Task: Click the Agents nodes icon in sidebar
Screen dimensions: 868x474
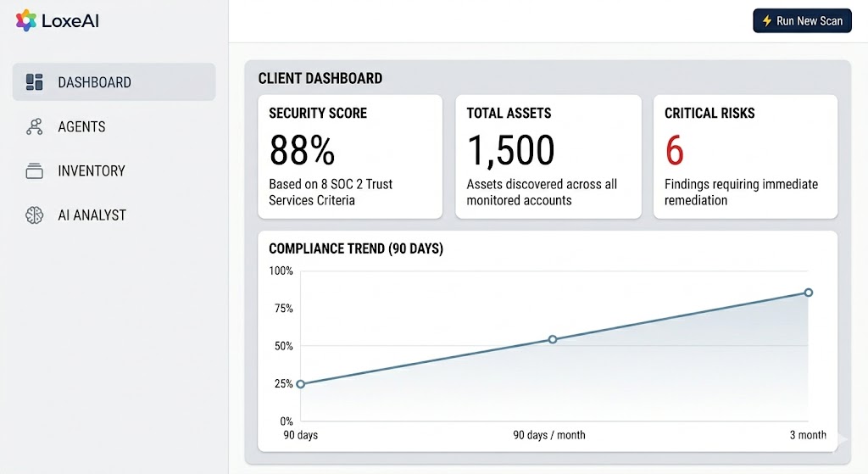Action: click(35, 126)
